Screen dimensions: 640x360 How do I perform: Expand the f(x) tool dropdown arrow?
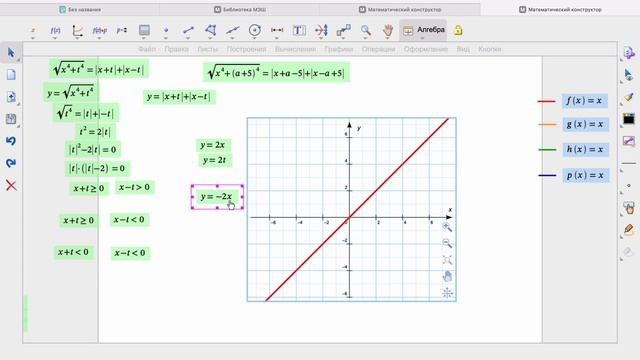55,38
